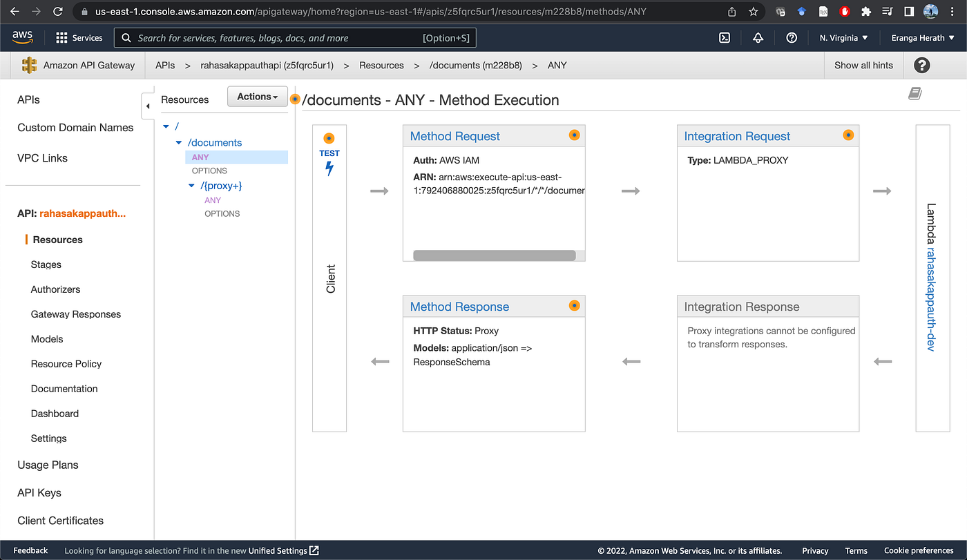The image size is (967, 560).
Task: Open the browser side panel icon
Action: (909, 11)
